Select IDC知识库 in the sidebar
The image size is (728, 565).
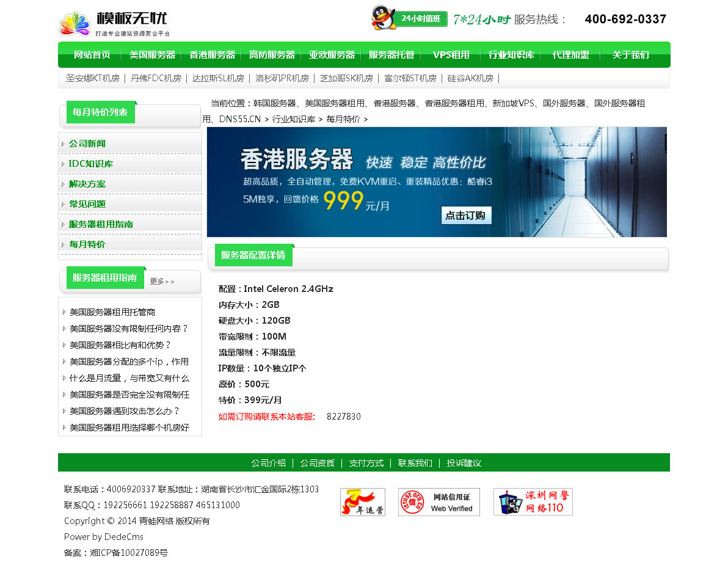click(90, 164)
